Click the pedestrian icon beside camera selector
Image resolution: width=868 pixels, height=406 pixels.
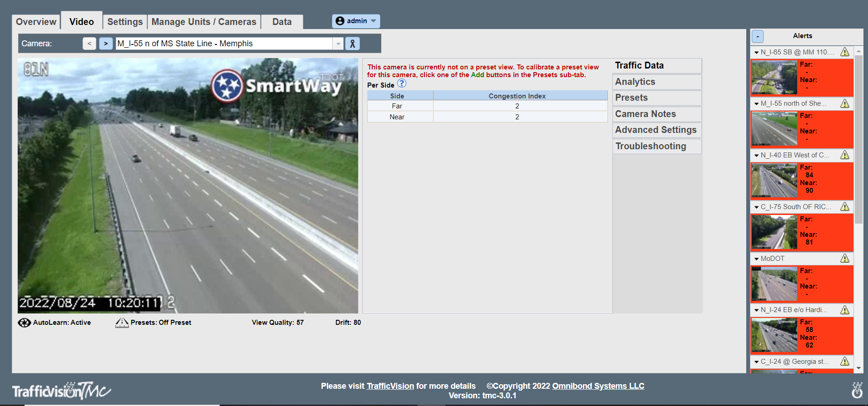352,44
